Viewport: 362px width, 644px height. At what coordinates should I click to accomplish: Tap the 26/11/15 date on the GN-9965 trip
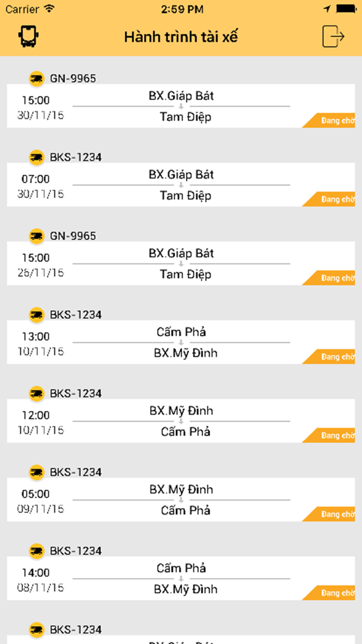point(41,273)
